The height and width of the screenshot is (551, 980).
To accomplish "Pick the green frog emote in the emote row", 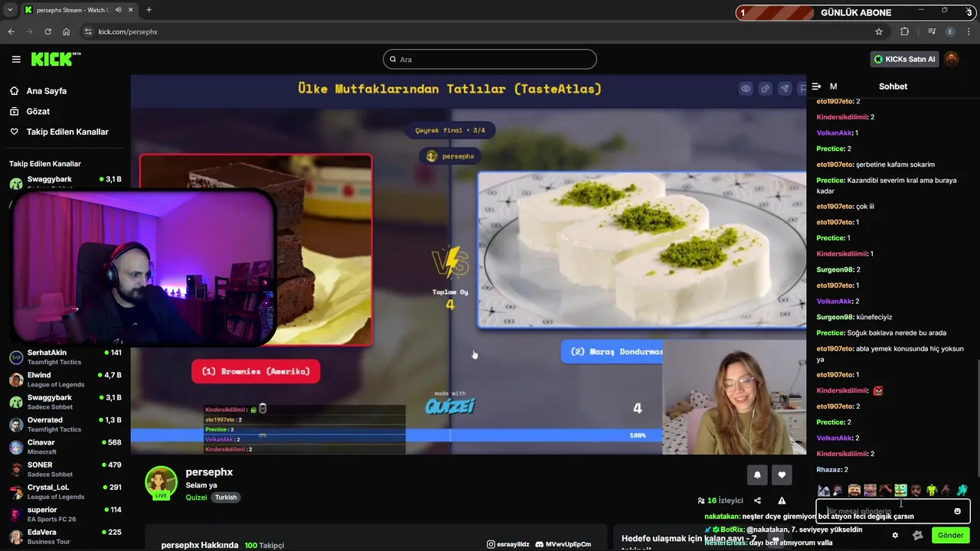I will pos(900,491).
